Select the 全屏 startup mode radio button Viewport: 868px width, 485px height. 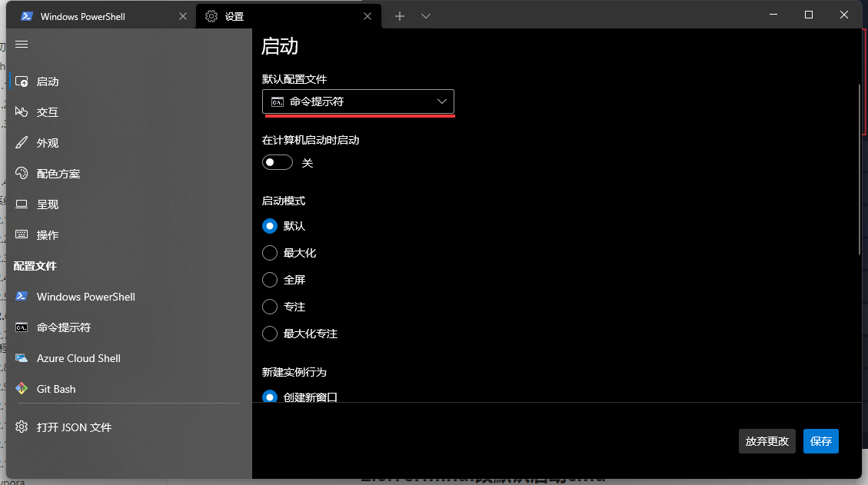coord(270,279)
